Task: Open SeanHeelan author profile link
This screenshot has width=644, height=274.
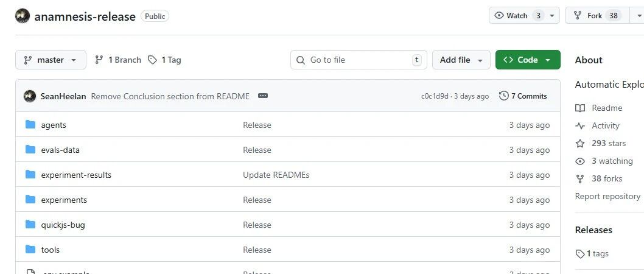Action: point(63,97)
